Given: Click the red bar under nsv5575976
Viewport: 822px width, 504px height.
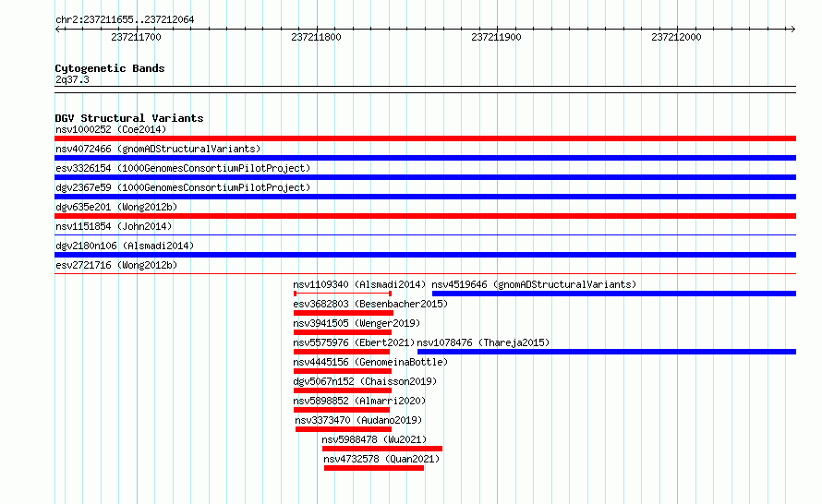Looking at the screenshot, I should pyautogui.click(x=342, y=352).
